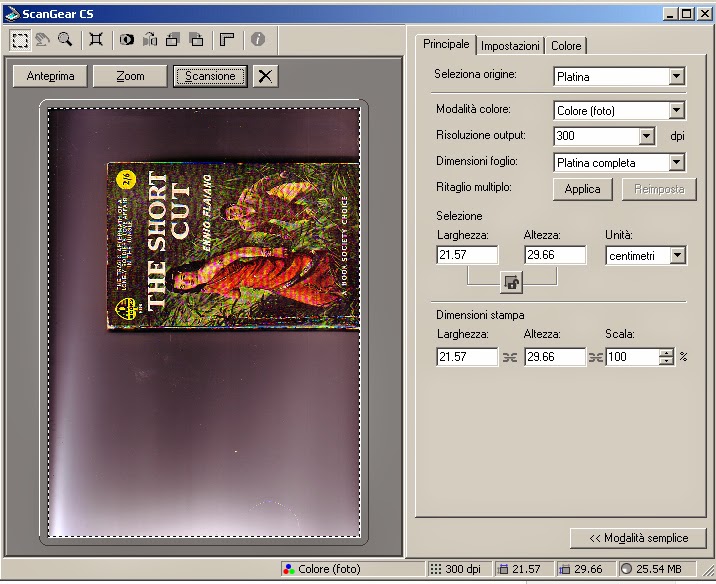Select the magnifier zoom tool
This screenshot has height=584, width=716.
point(65,40)
